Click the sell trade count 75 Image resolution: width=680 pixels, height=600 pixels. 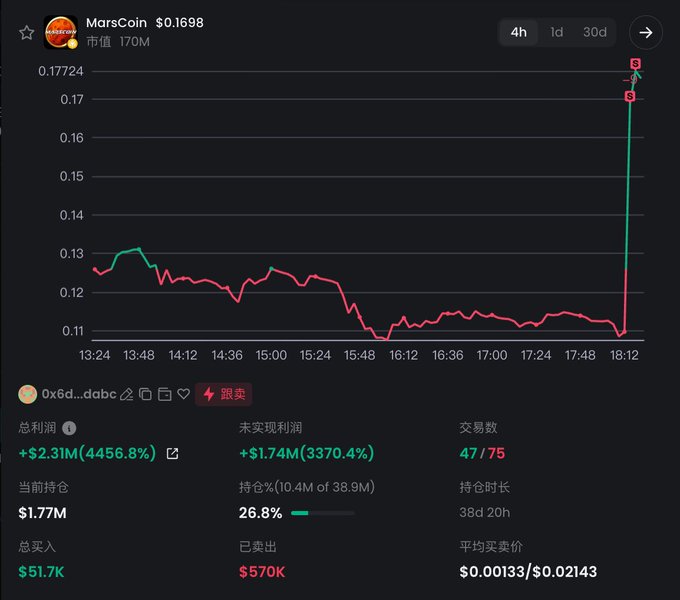click(x=497, y=453)
